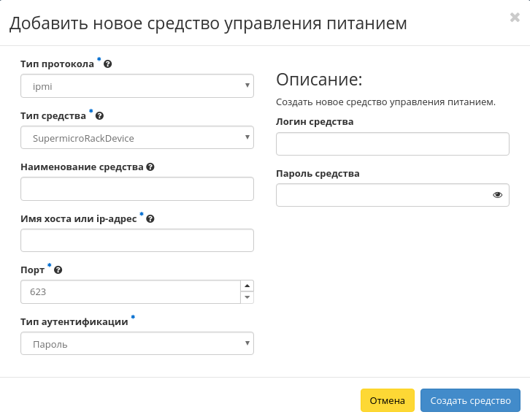530x420 pixels.
Task: Toggle password visibility with the eye icon
Action: tap(497, 195)
